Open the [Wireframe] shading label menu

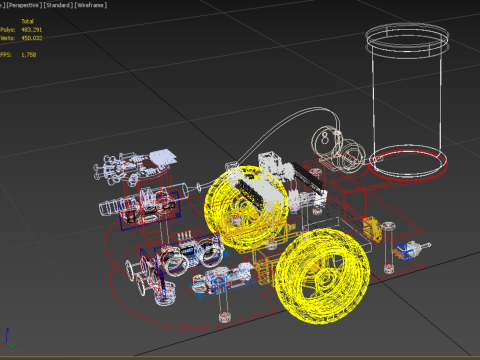91,5
